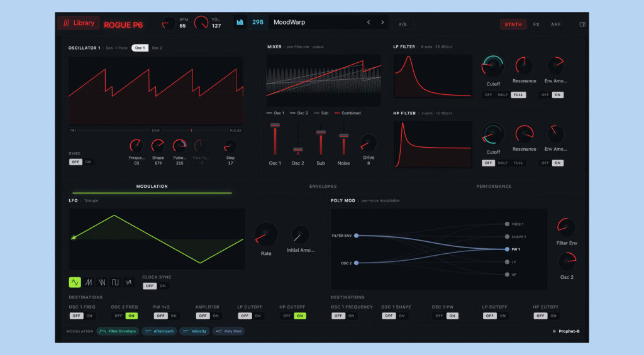644x355 pixels.
Task: Go to previous preset with left chevron
Action: (369, 22)
